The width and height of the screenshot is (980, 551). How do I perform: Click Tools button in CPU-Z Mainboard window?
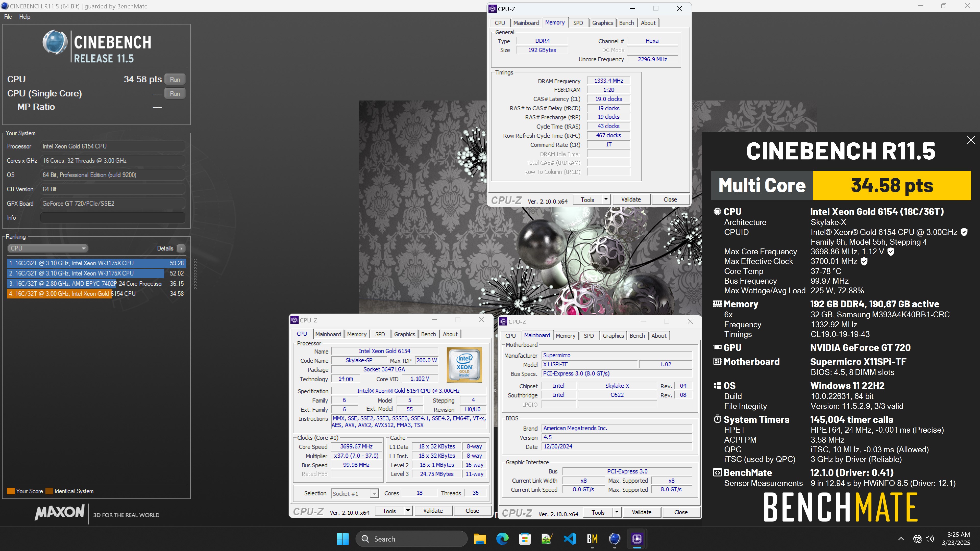pyautogui.click(x=598, y=512)
